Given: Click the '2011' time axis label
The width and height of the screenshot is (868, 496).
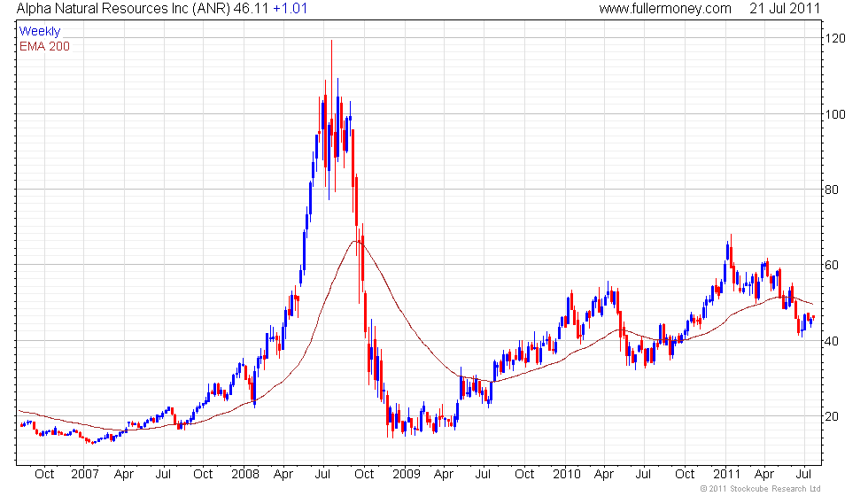Looking at the screenshot, I should pyautogui.click(x=726, y=475).
